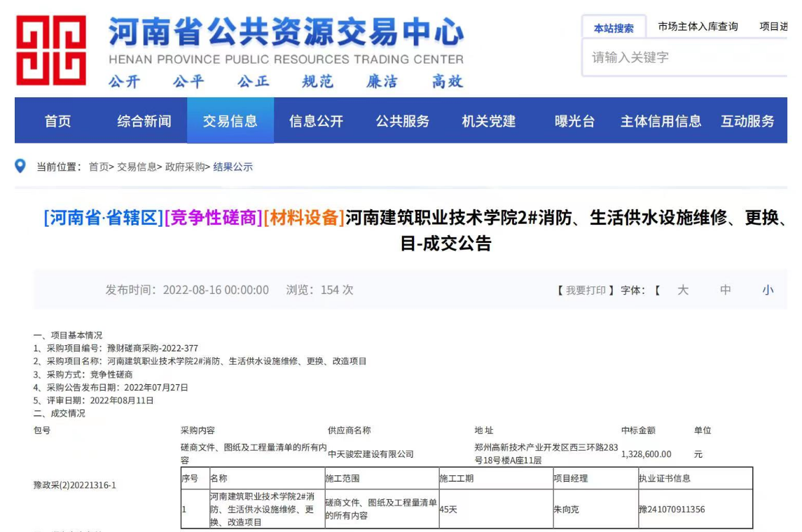Open the 信息公开 navigation item
Image resolution: width=802 pixels, height=532 pixels.
point(316,121)
